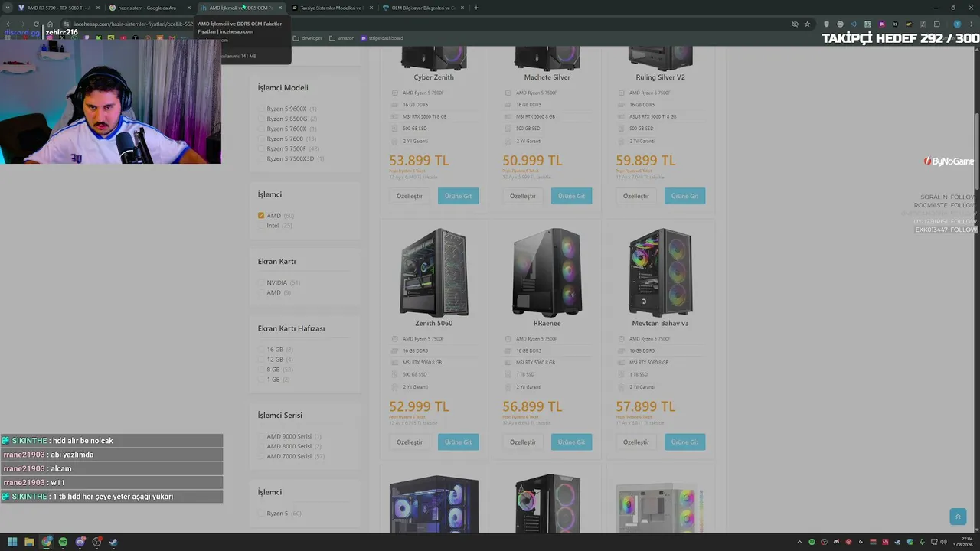Open Steam from the taskbar
Viewport: 980px width, 551px height.
(113, 542)
